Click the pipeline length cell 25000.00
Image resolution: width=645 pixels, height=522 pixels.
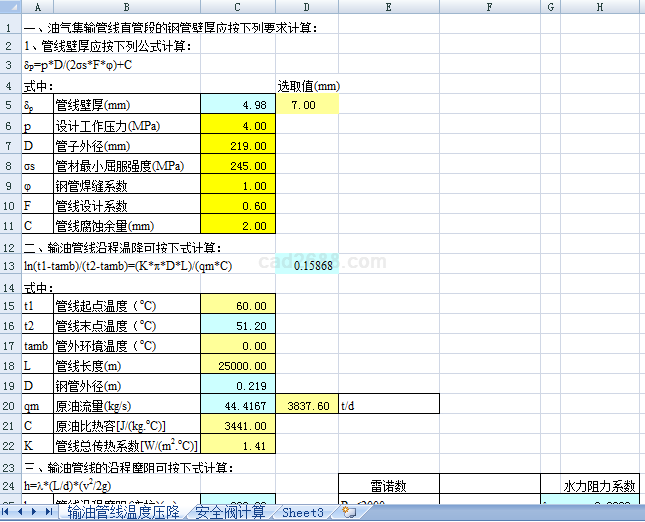tap(237, 366)
